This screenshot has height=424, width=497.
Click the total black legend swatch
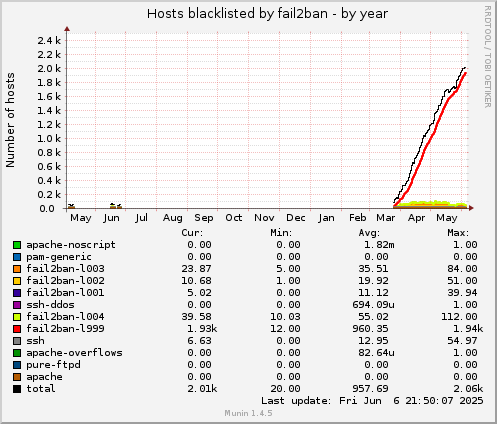17,389
